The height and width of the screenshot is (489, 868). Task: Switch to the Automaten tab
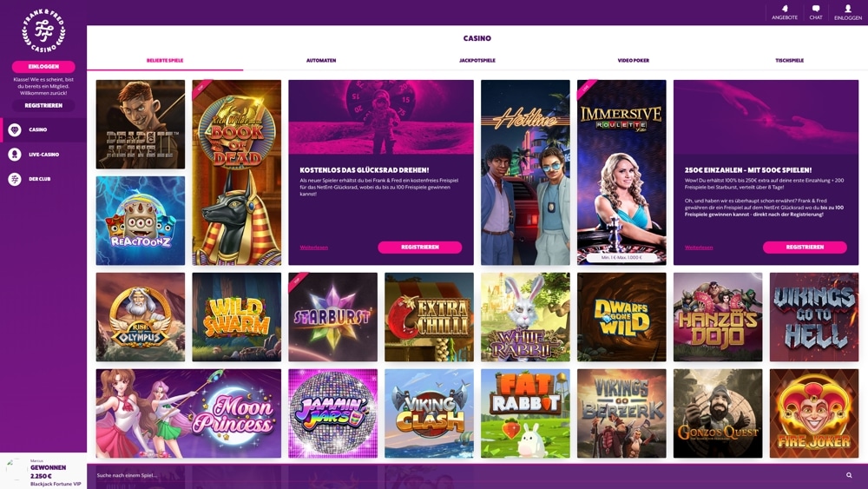321,60
